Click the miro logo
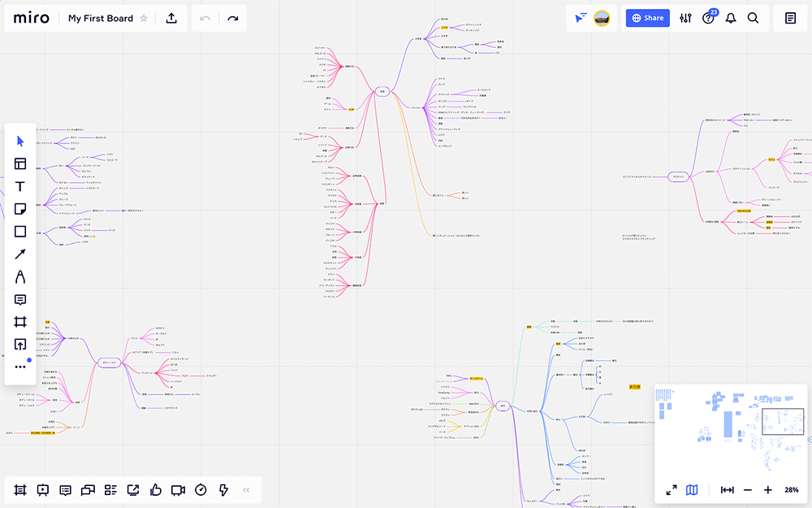812x508 pixels. (x=31, y=18)
